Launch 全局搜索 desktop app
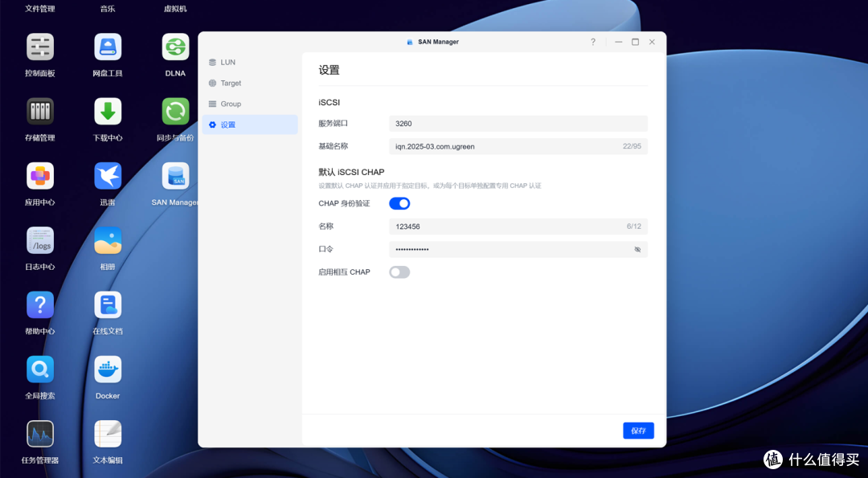This screenshot has width=868, height=478. pos(40,370)
